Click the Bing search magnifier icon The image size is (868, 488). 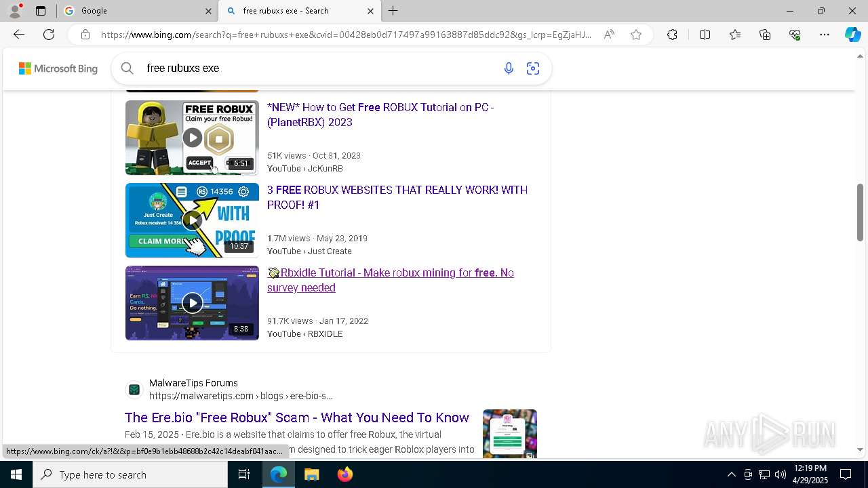(x=127, y=68)
